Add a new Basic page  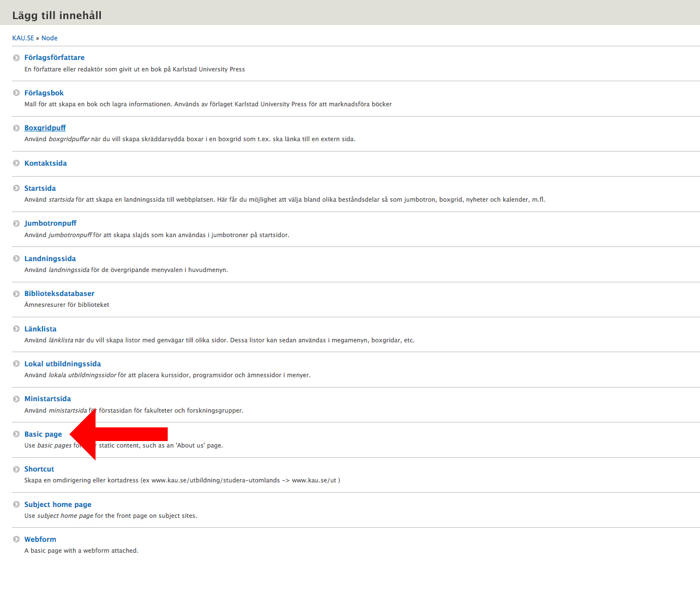click(x=43, y=434)
